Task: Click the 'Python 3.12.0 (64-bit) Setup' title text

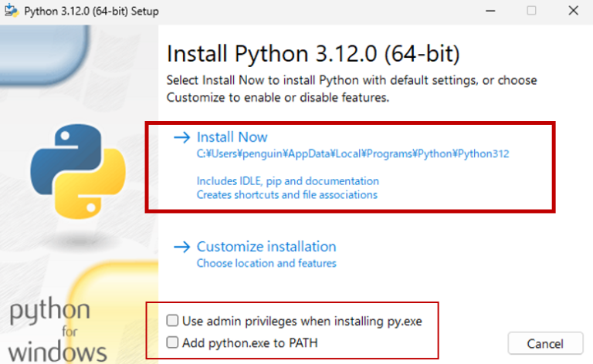Action: (x=85, y=11)
